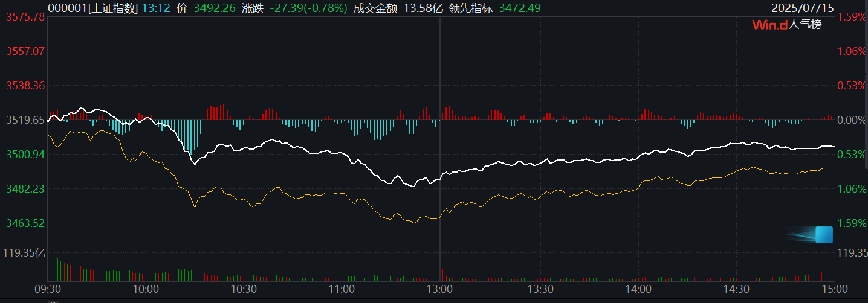
Task: Click the 10:30 time axis label
Action: 244,289
